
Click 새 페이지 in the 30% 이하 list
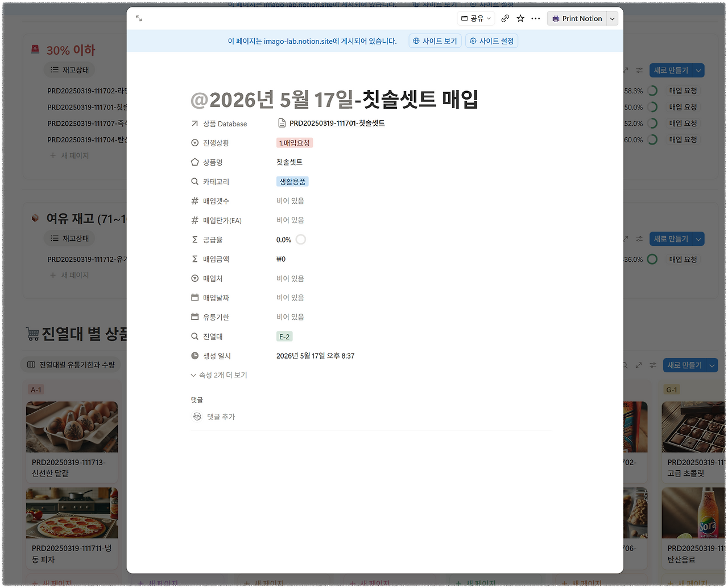click(69, 155)
